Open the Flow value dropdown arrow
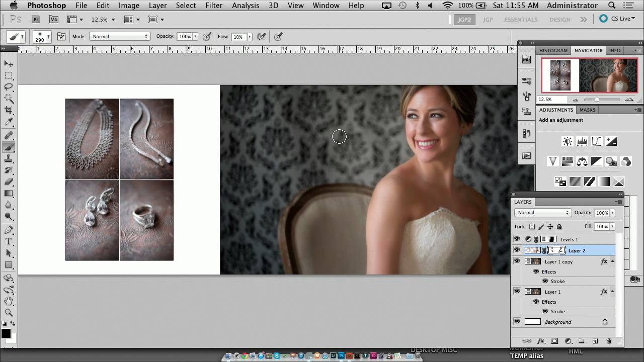644x362 pixels. tap(249, 37)
